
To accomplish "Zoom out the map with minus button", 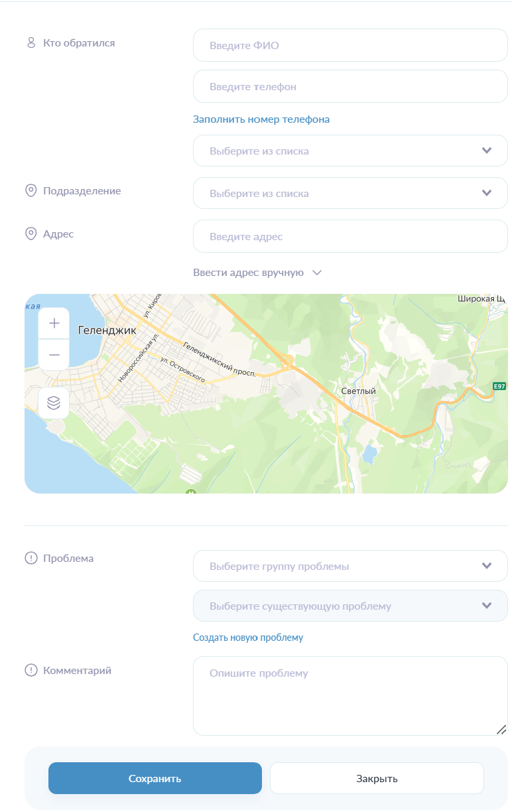I will [54, 355].
